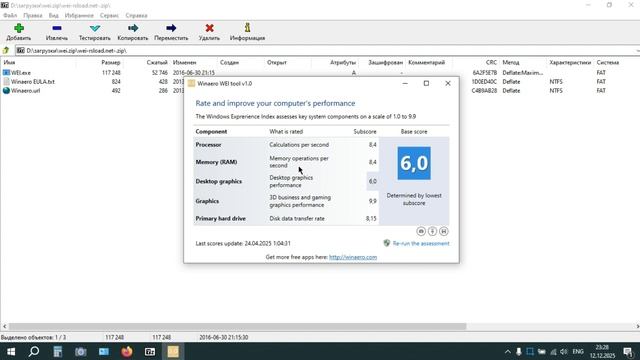Click the Winaero EULA.txt file icon

(x=6, y=81)
